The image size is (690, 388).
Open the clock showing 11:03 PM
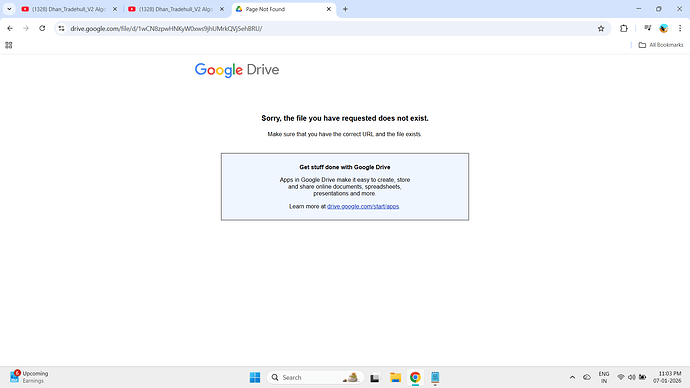point(668,377)
